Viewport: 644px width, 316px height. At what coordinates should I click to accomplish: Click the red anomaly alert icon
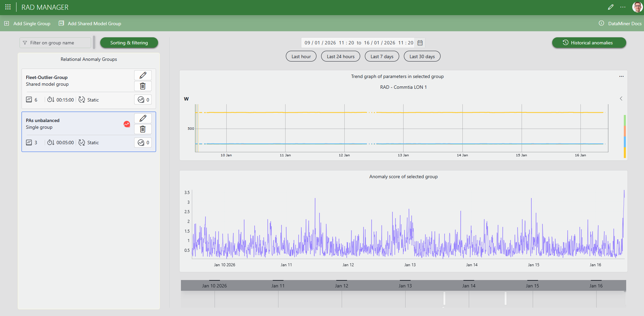click(x=127, y=124)
